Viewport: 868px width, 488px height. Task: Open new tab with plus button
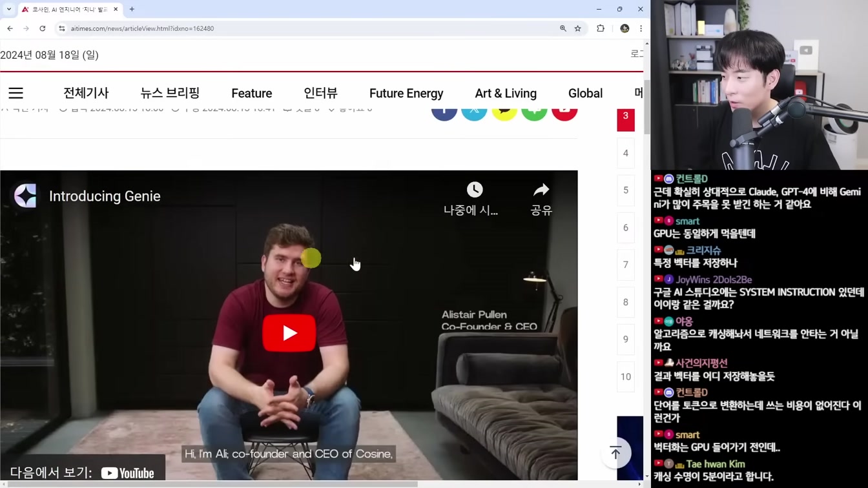tap(132, 9)
